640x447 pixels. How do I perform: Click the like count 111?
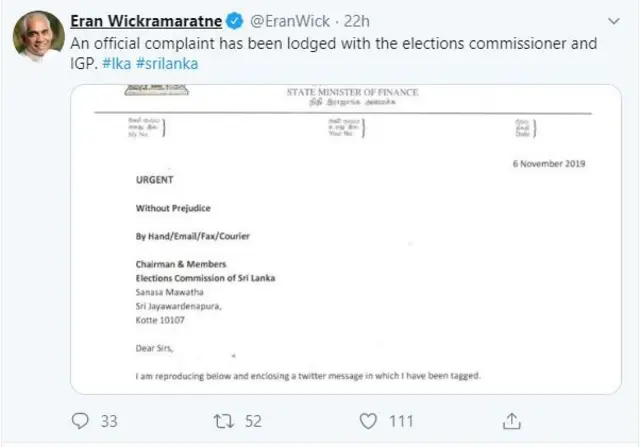pos(402,421)
